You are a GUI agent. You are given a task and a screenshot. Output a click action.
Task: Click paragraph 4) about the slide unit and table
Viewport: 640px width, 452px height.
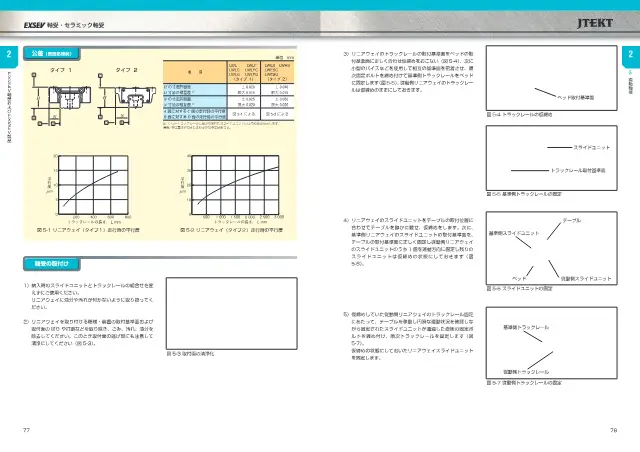coord(408,242)
